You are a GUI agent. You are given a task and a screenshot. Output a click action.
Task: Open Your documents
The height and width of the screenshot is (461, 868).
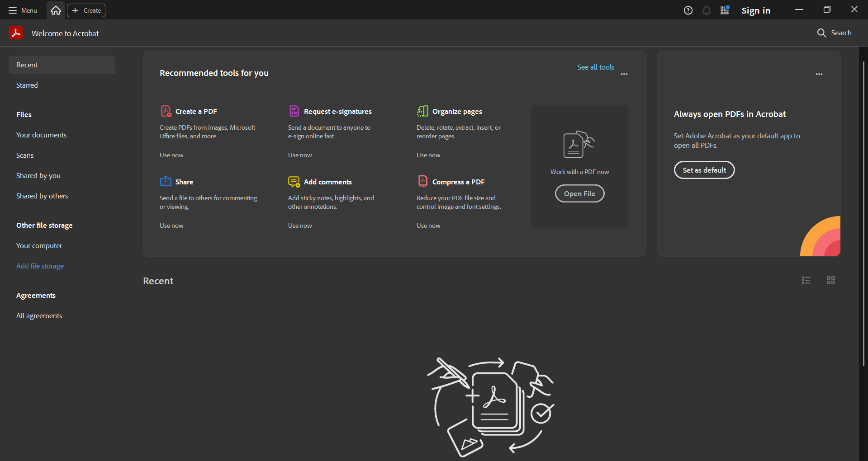coord(62,135)
